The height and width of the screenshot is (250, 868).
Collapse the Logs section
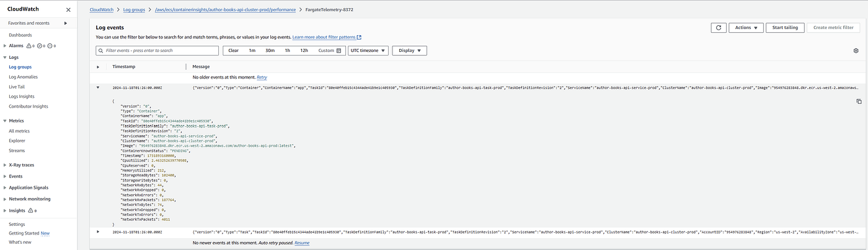pos(5,57)
